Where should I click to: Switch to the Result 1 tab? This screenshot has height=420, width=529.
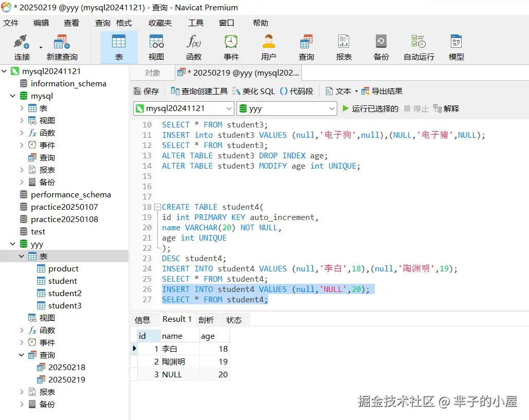[177, 319]
